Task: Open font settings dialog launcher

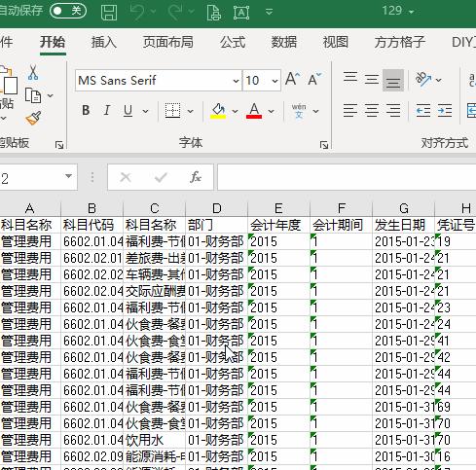Action: pyautogui.click(x=324, y=145)
